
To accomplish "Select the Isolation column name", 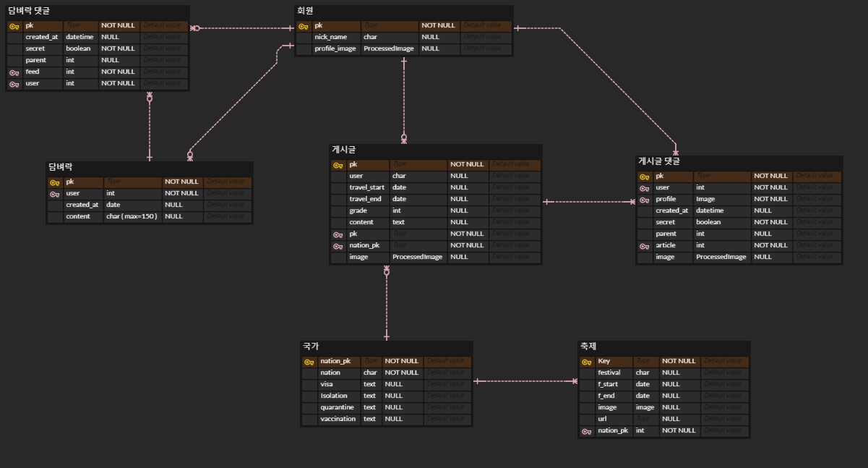I will tap(334, 396).
